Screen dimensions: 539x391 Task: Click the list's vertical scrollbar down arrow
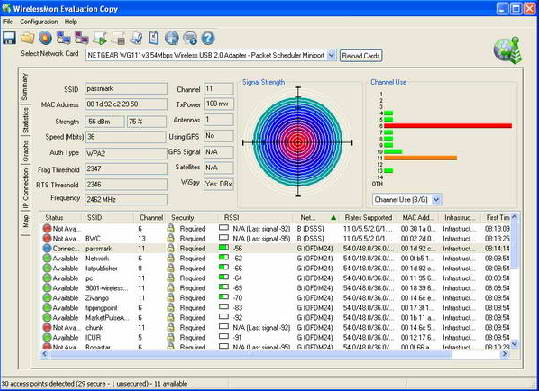[x=514, y=343]
